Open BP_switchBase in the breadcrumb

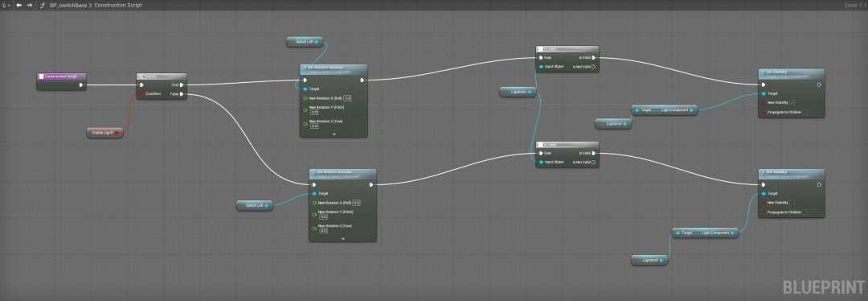68,5
